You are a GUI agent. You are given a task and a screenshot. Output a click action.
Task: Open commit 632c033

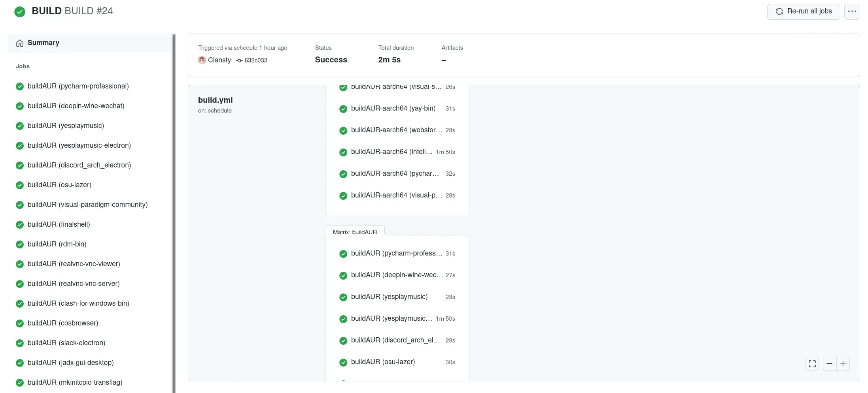(x=256, y=60)
